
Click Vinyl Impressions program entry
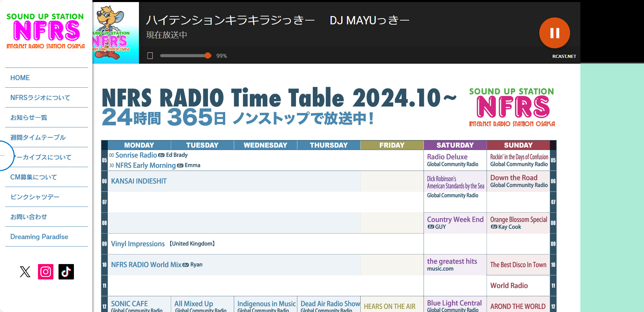click(138, 244)
